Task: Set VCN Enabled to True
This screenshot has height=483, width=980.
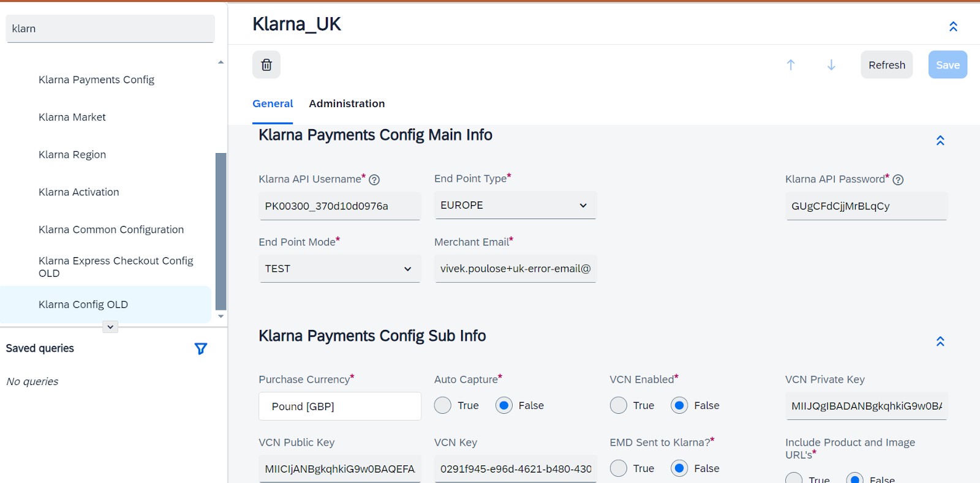Action: pos(619,405)
